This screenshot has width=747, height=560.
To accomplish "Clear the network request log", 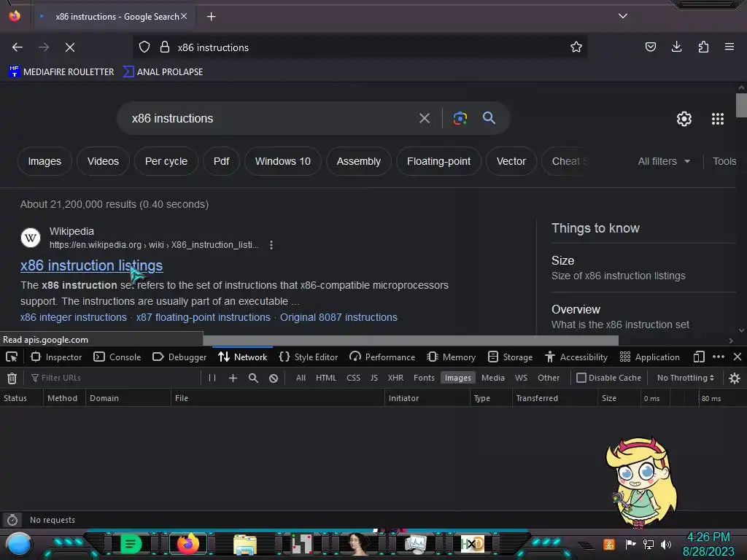I will pyautogui.click(x=12, y=378).
